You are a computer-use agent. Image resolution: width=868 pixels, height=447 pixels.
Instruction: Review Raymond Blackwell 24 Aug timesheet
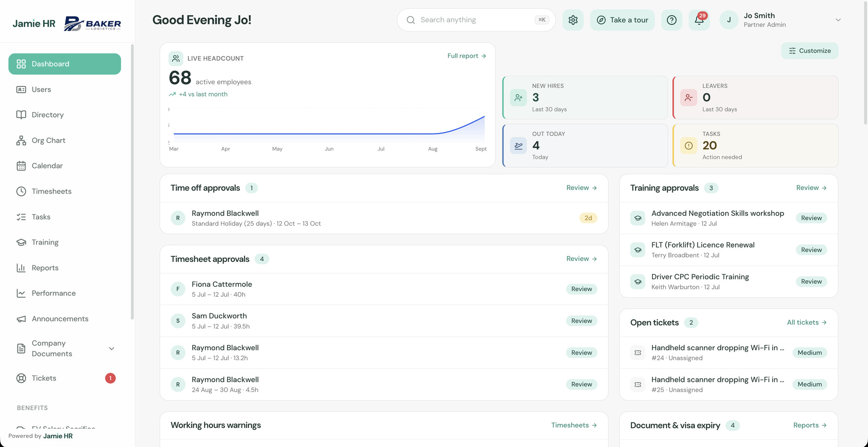point(582,384)
